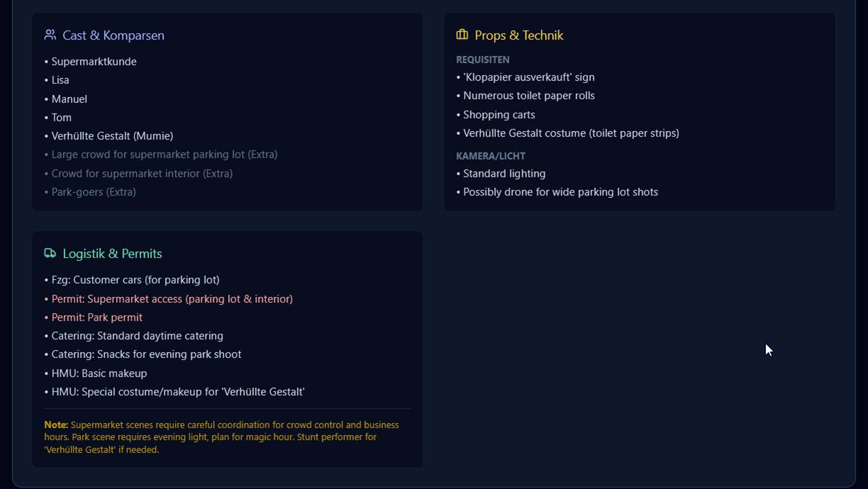This screenshot has width=868, height=489.
Task: Click the Park permit item
Action: [x=96, y=317]
